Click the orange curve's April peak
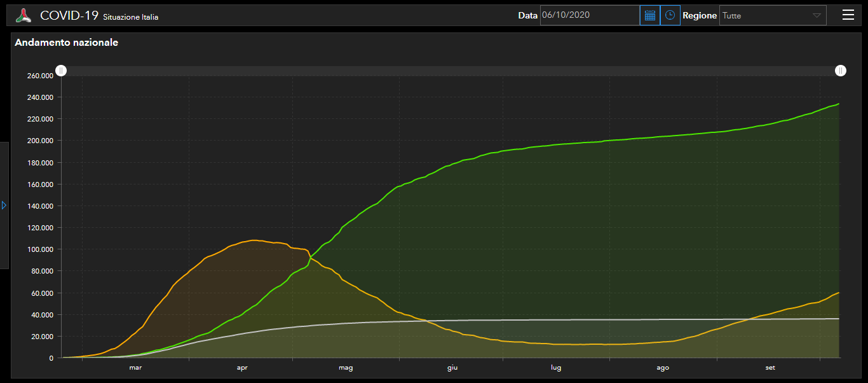This screenshot has width=868, height=383. point(255,240)
